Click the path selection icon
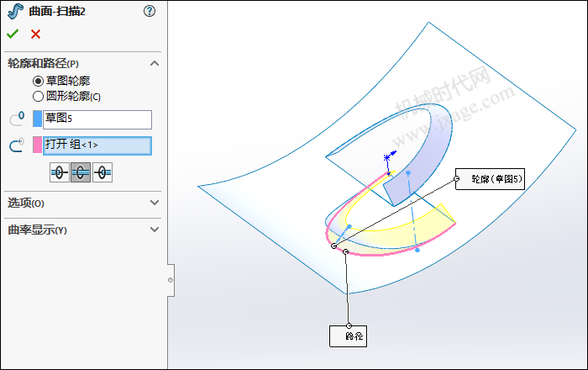The height and width of the screenshot is (370, 588). (17, 145)
